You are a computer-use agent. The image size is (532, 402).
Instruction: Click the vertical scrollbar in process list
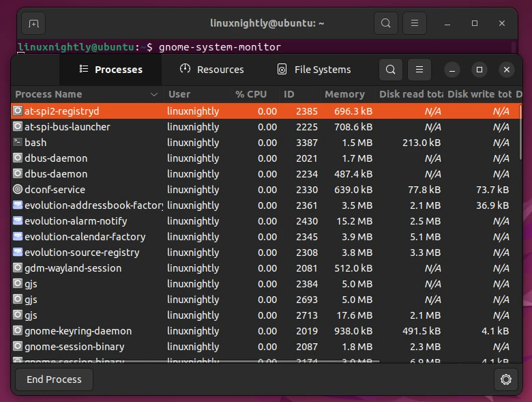tap(520, 132)
